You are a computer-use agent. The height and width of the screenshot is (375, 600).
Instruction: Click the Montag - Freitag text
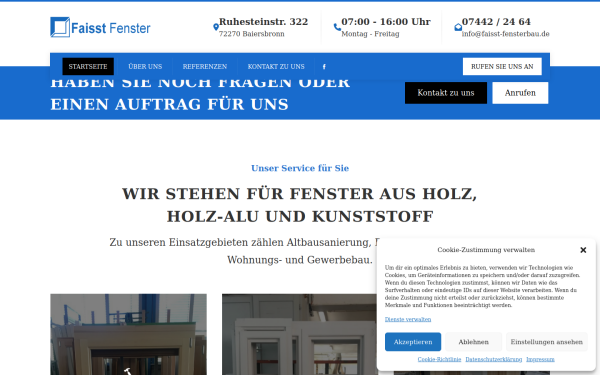[370, 34]
